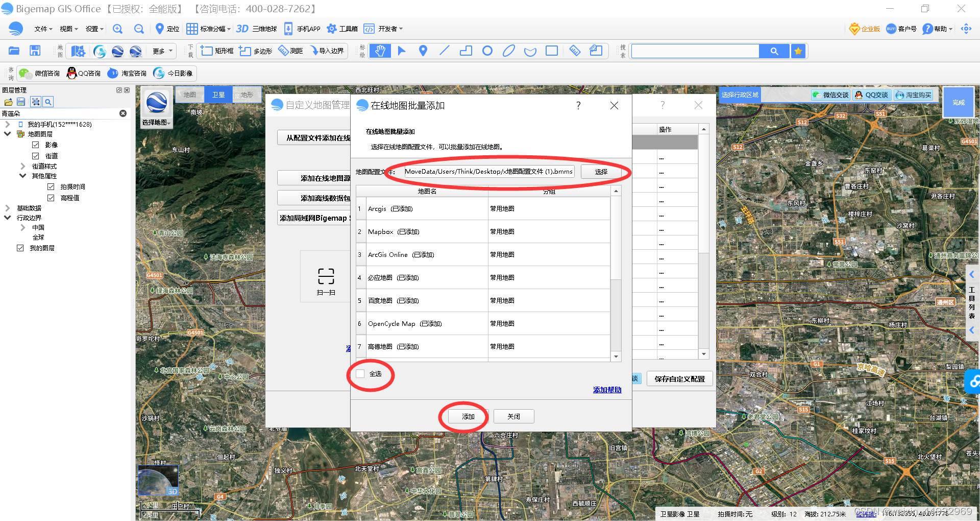Select the 多边形 polygon download tool
The image size is (980, 521).
255,51
